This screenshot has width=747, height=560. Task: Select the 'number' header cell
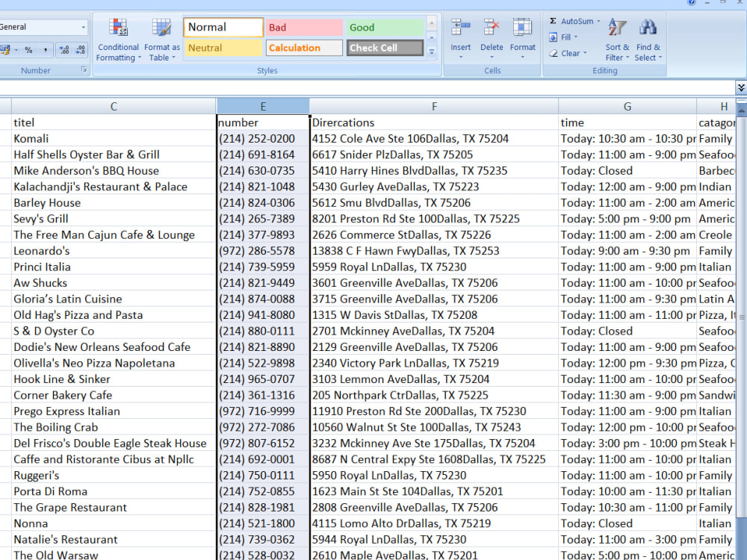point(263,122)
